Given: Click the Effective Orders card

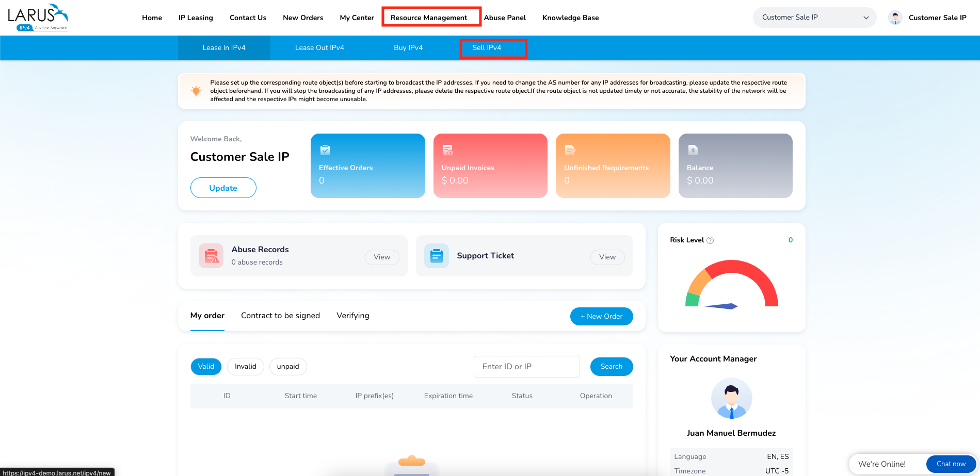Looking at the screenshot, I should [x=368, y=166].
